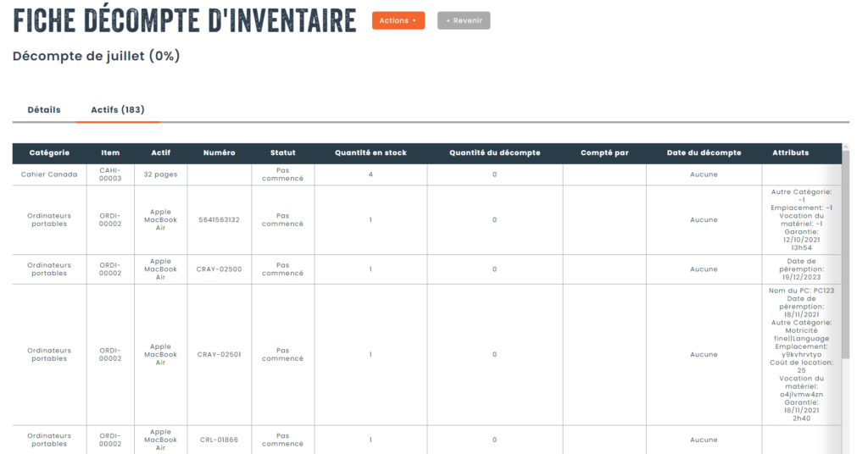This screenshot has width=868, height=454.
Task: Click item code CAHI-00003
Action: (110, 174)
